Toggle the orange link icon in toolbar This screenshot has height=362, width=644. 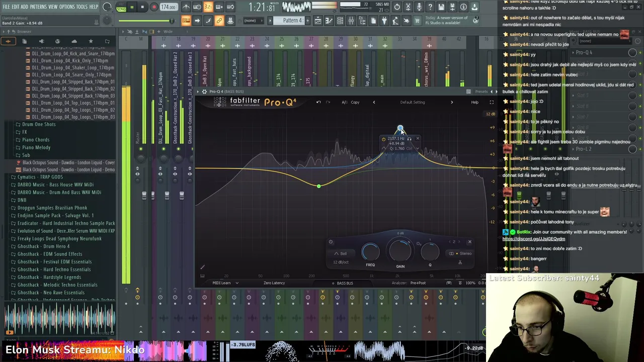219,21
